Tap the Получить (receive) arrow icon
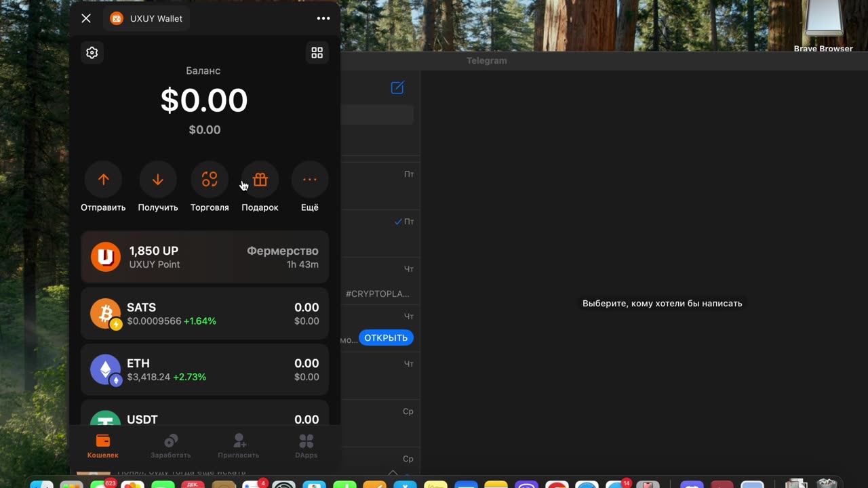The height and width of the screenshot is (488, 868). pos(158,180)
